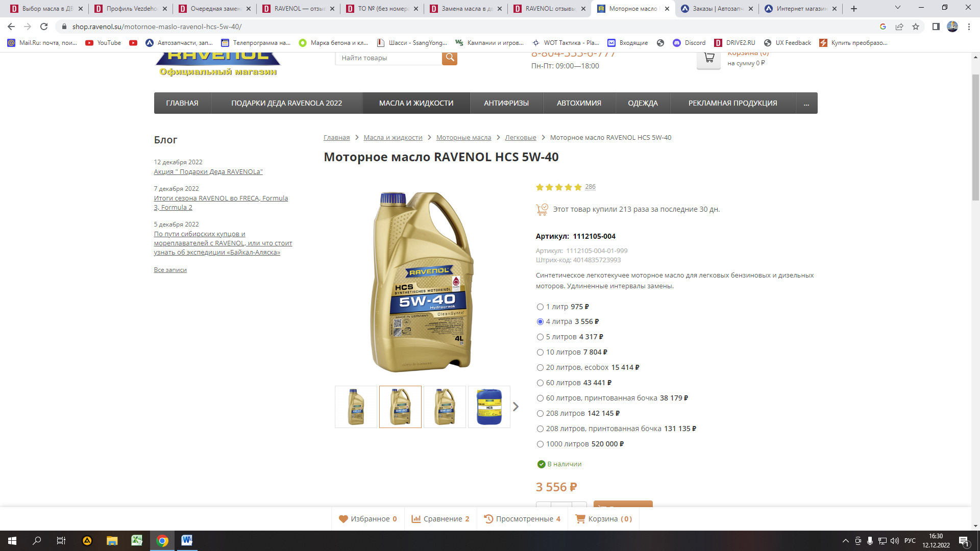Open the shopping cart icon in header
This screenshot has width=980, height=551.
pos(708,59)
